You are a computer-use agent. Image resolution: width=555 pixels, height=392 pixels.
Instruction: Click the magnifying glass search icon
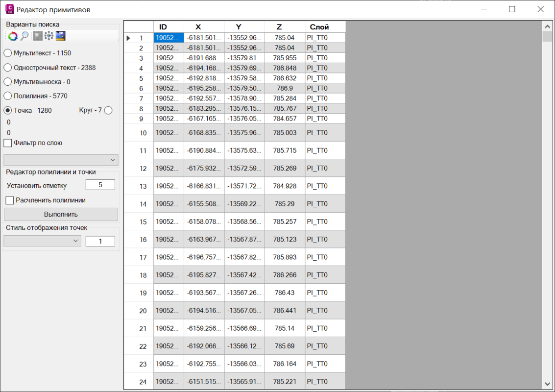pos(24,36)
